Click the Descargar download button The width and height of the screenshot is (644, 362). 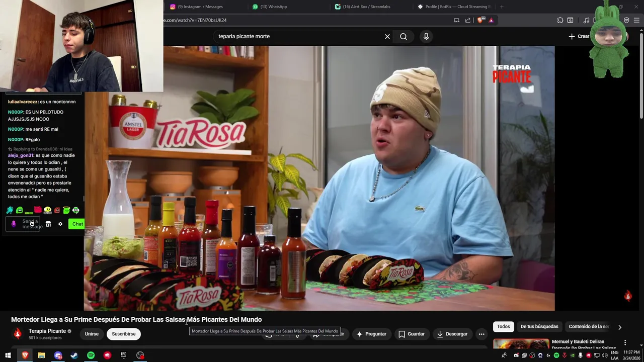tap(452, 334)
